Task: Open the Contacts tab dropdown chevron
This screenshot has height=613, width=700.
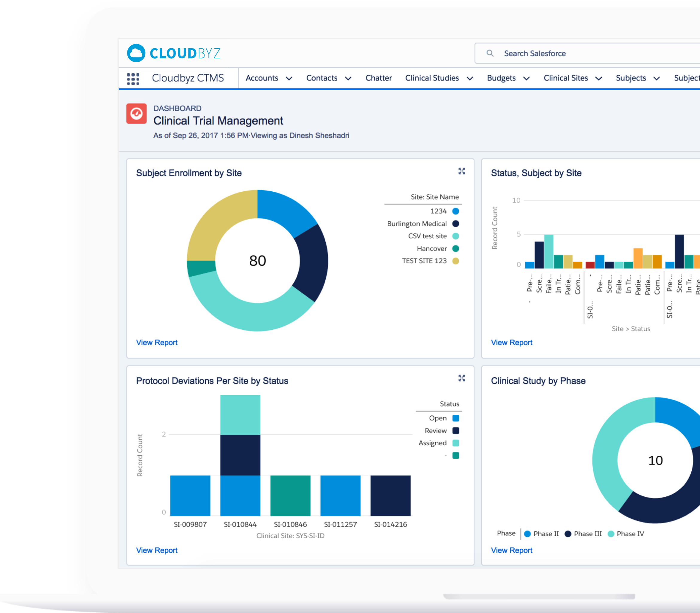Action: [348, 78]
